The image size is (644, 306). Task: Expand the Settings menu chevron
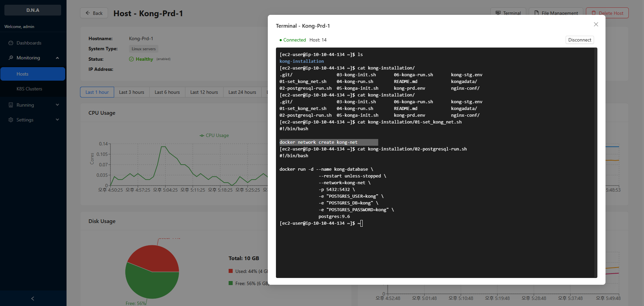[57, 120]
